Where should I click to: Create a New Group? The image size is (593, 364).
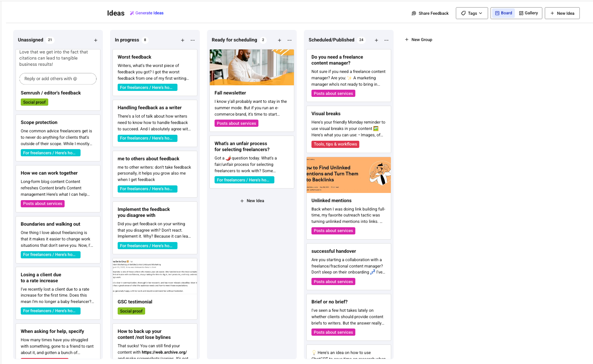coord(418,40)
